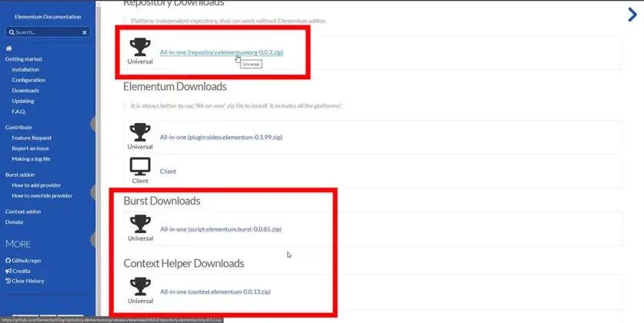Clear the search box with X icon
Screen dimensions: 644x323
(x=85, y=32)
